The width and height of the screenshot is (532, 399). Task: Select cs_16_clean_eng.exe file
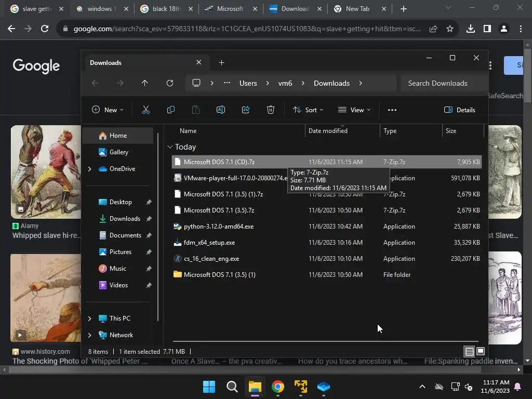[x=326, y=259]
